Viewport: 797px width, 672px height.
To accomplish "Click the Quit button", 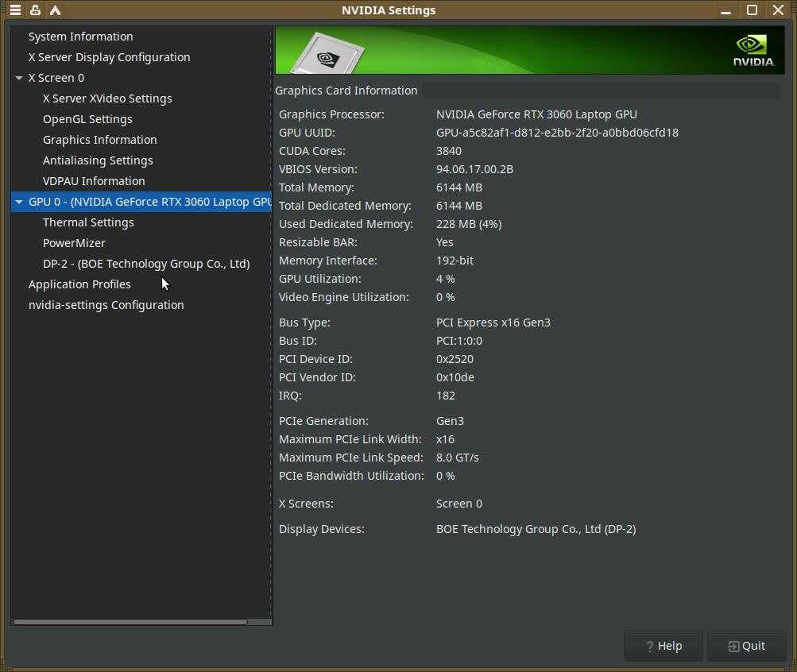I will (747, 646).
